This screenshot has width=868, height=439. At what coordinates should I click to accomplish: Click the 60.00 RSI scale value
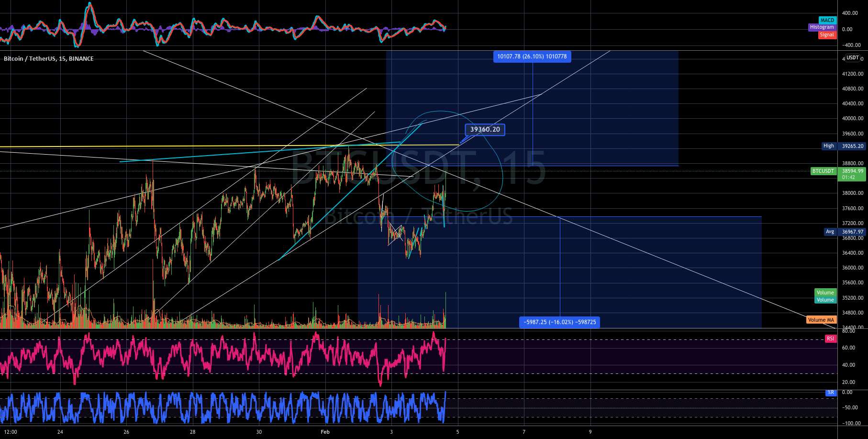[848, 348]
